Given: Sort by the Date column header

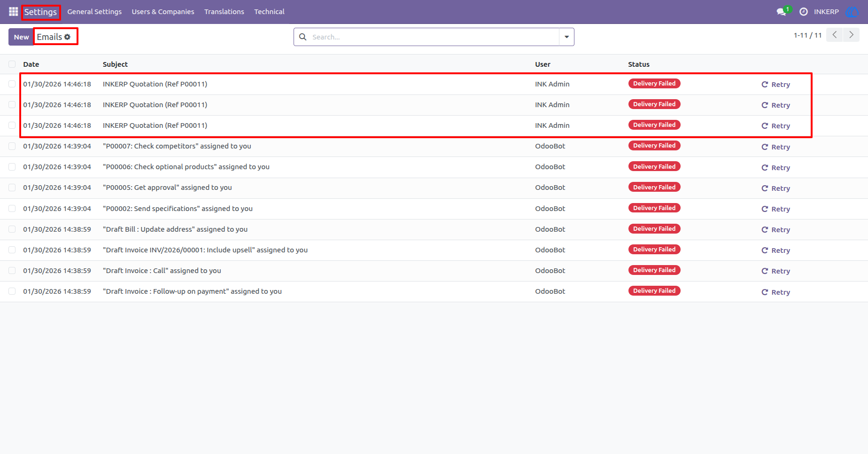Looking at the screenshot, I should (x=31, y=64).
